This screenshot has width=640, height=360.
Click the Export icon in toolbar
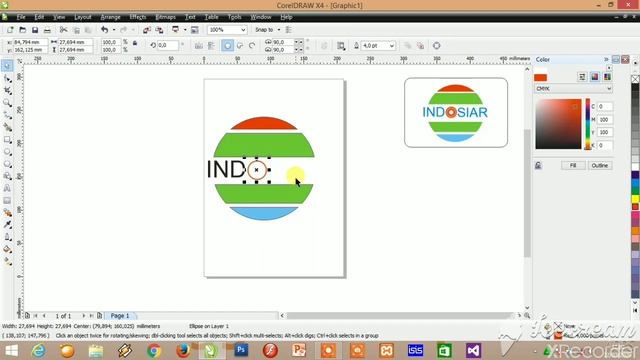click(x=160, y=30)
